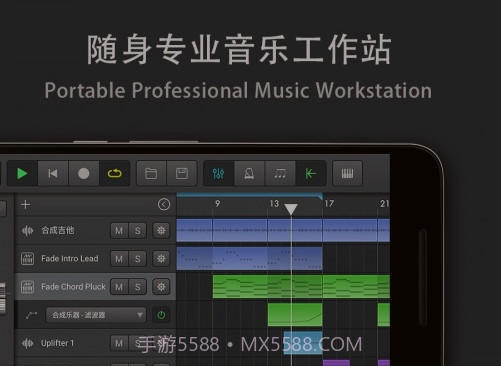Open settings gear for Fade Chord Pluck

pyautogui.click(x=161, y=287)
